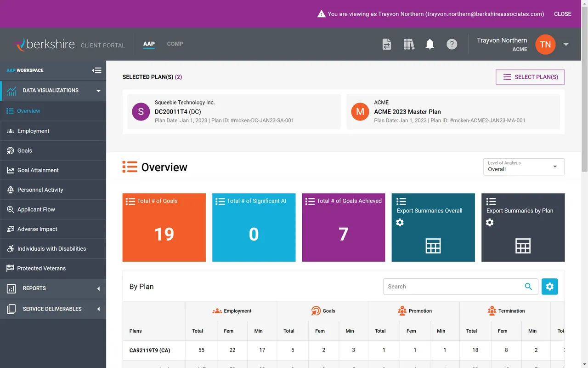The height and width of the screenshot is (368, 588).
Task: Click CLOSE to exit viewing-as mode
Action: [562, 14]
